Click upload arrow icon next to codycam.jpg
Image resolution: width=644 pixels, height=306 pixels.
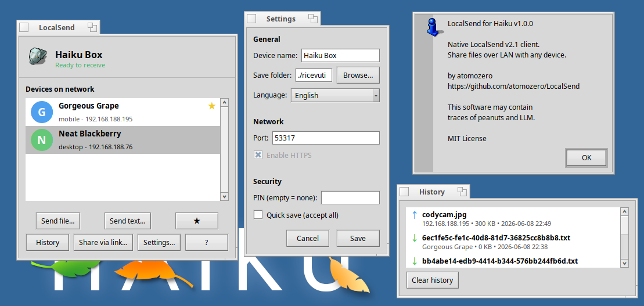click(x=415, y=214)
